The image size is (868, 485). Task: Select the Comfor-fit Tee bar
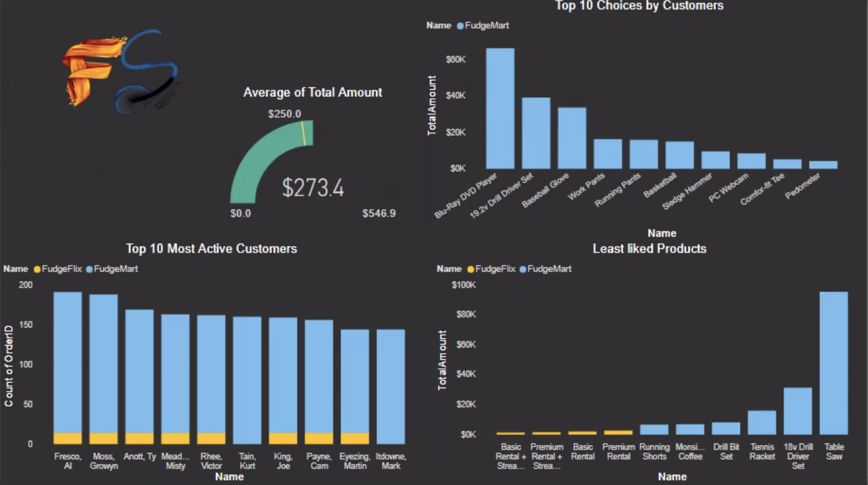pyautogui.click(x=788, y=164)
